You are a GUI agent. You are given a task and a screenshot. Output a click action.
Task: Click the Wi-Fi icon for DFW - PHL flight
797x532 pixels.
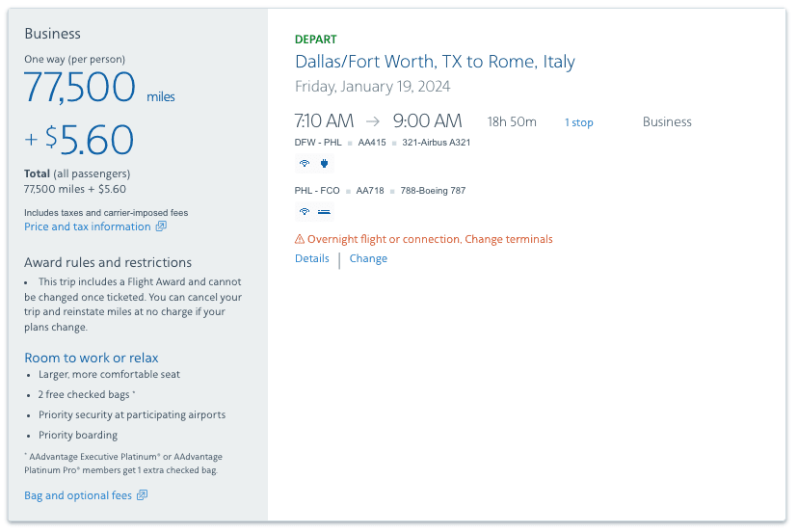click(x=304, y=163)
